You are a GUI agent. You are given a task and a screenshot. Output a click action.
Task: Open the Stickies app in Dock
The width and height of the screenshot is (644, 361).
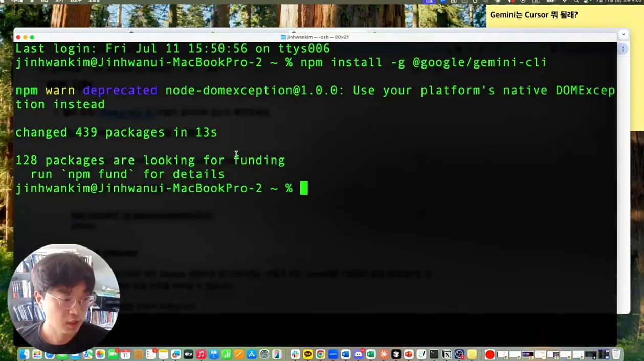tap(472, 354)
